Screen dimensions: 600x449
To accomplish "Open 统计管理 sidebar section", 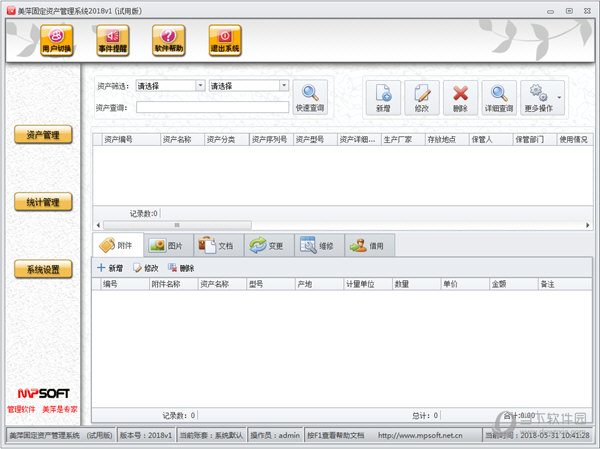I will (x=43, y=202).
